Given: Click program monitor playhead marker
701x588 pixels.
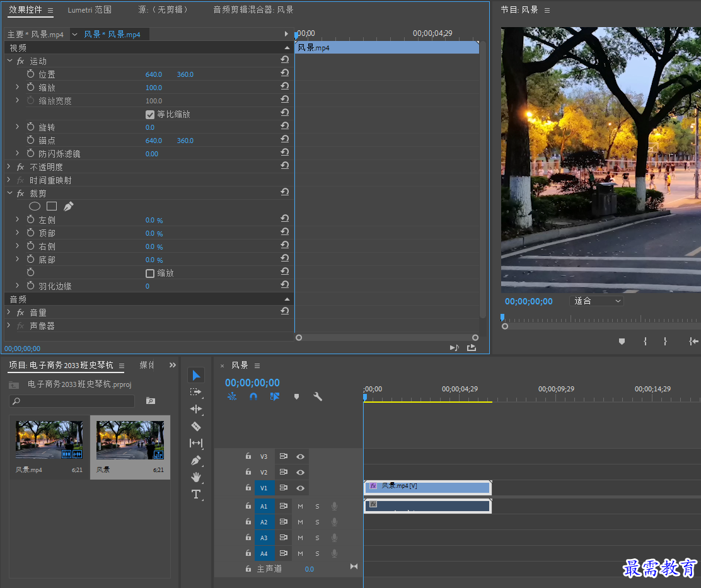Looking at the screenshot, I should click(x=502, y=317).
